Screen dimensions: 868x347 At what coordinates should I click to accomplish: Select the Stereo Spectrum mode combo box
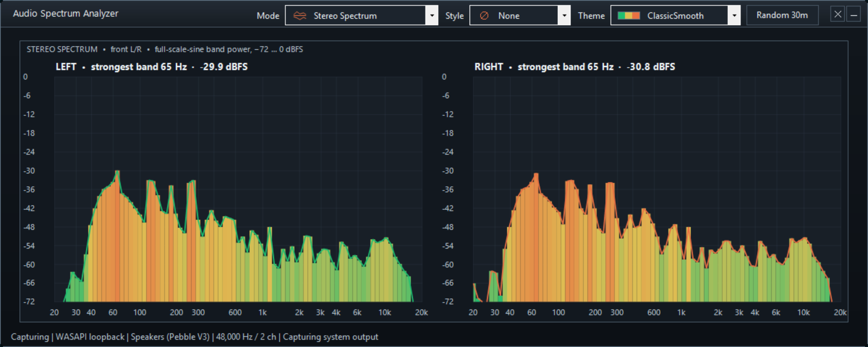362,15
